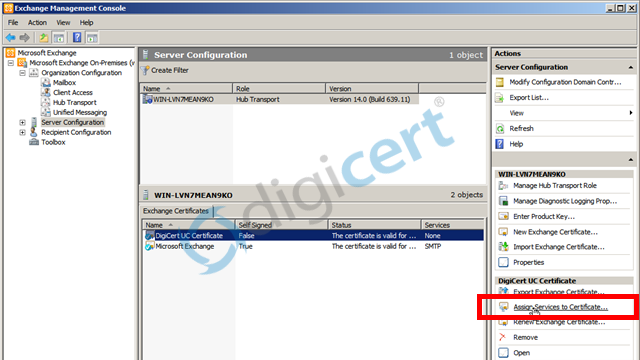Click the blue Help question mark toolbar icon
Screen dimensions: 640x360
77,38
